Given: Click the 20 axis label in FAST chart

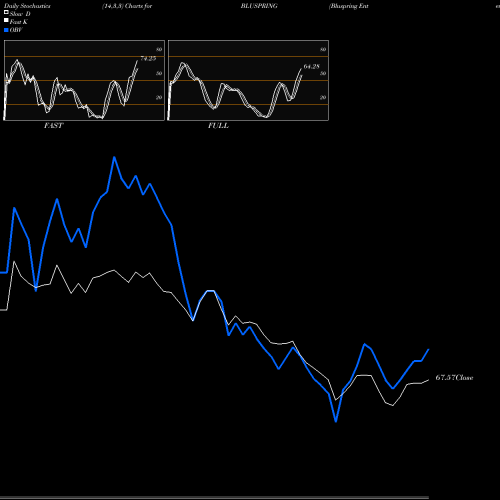Looking at the screenshot, I should 159,97.
